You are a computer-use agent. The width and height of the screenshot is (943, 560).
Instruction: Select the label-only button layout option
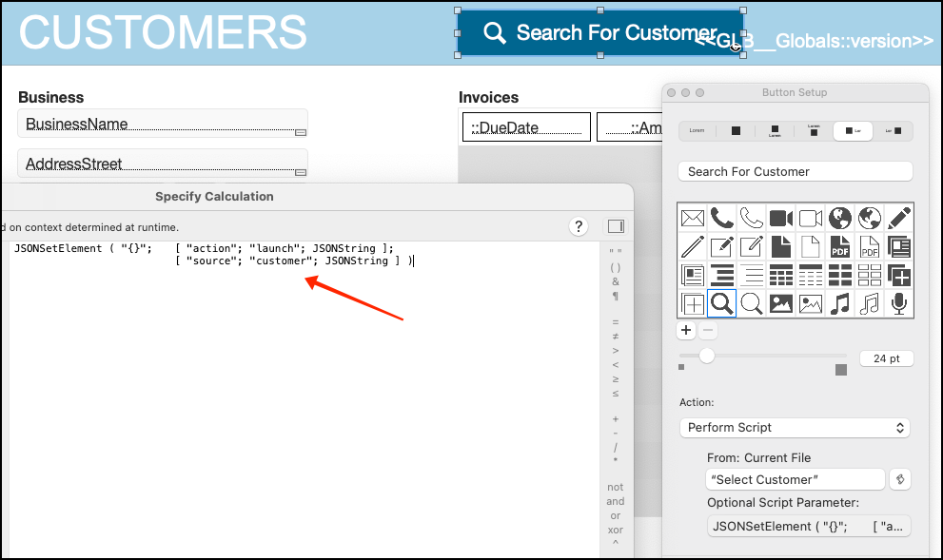tap(697, 130)
